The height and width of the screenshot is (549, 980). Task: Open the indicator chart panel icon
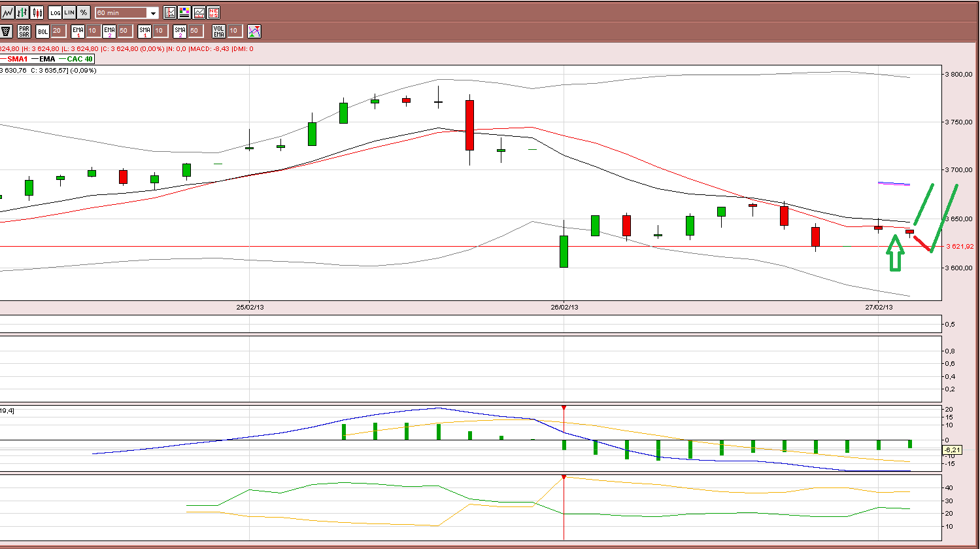[x=199, y=12]
